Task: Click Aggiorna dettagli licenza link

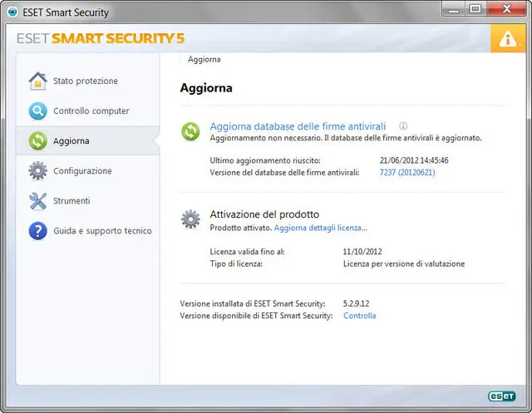Action: click(321, 228)
